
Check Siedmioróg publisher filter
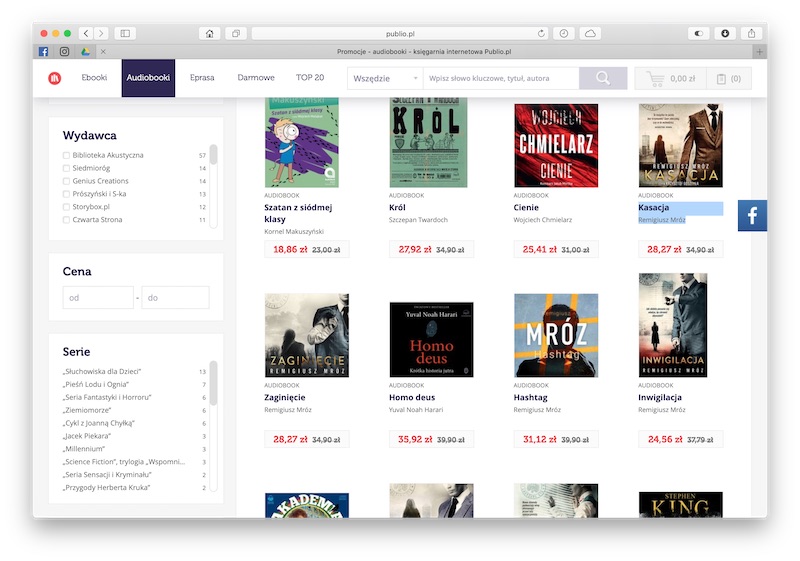click(66, 168)
